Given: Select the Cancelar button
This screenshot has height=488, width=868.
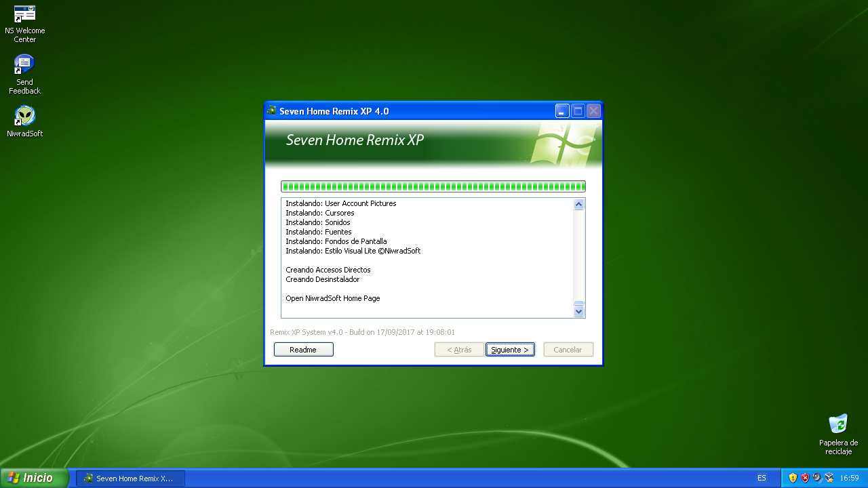Looking at the screenshot, I should 568,349.
